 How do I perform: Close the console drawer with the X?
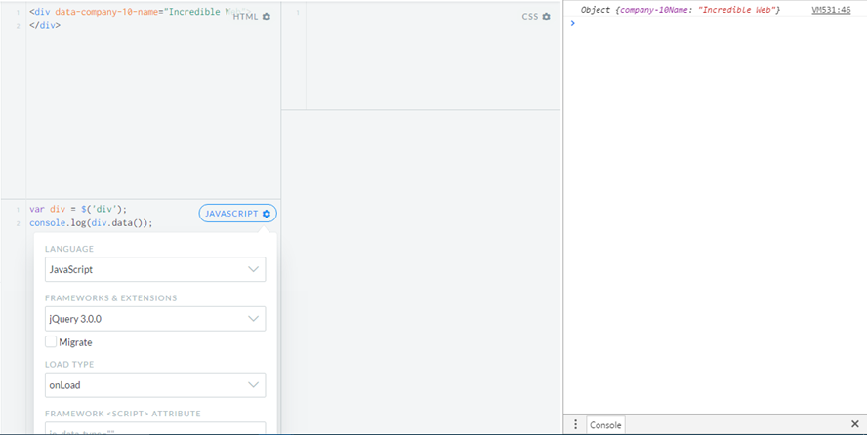click(854, 424)
